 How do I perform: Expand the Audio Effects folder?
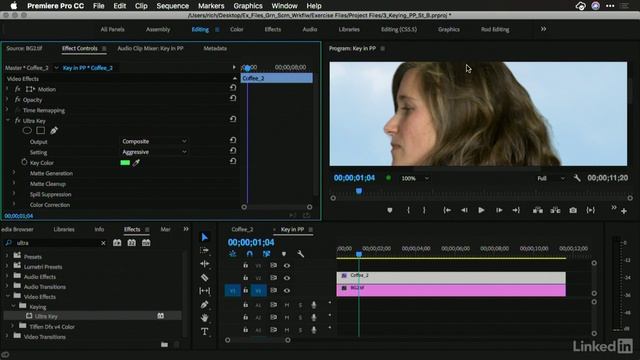(7, 276)
